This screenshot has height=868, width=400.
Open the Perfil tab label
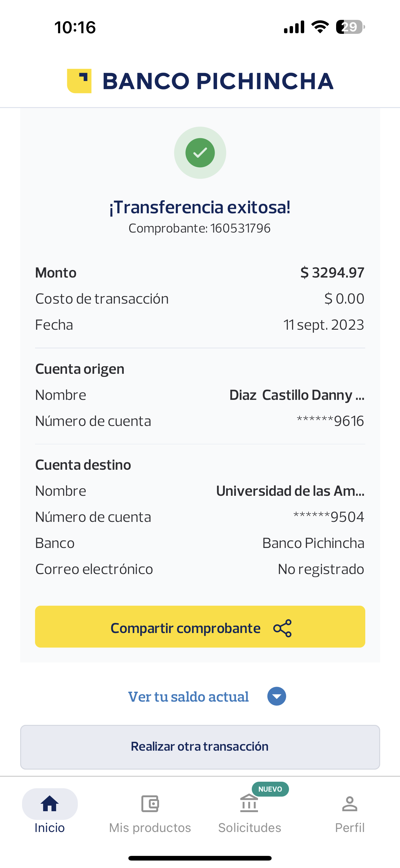[349, 827]
